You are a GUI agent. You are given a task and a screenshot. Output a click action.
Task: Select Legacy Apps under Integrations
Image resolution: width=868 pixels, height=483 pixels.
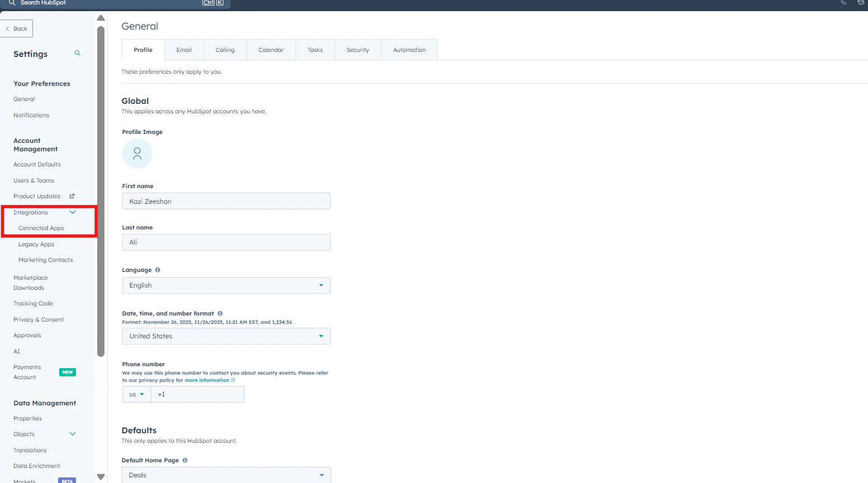pyautogui.click(x=36, y=244)
